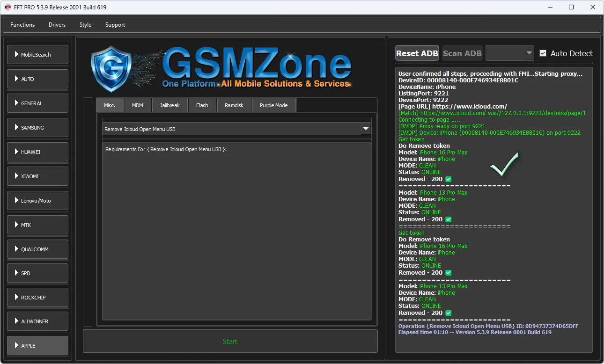Open the APPLE sidebar category
Screen dimensions: 604x364
pos(37,346)
